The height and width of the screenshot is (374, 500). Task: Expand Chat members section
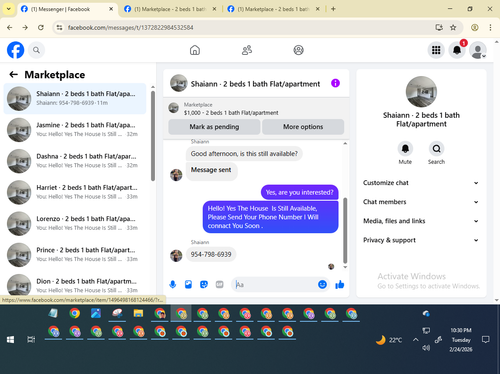click(421, 202)
